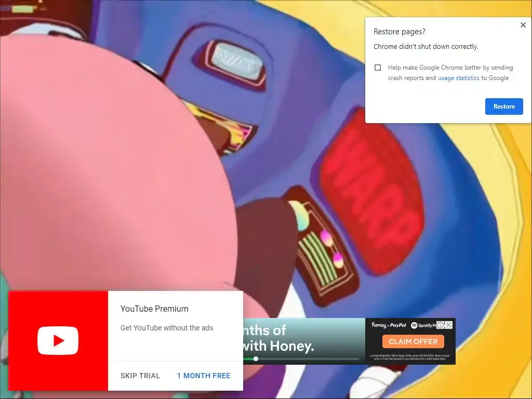
Task: Choose 1 MONTH FREE offer
Action: [x=204, y=376]
